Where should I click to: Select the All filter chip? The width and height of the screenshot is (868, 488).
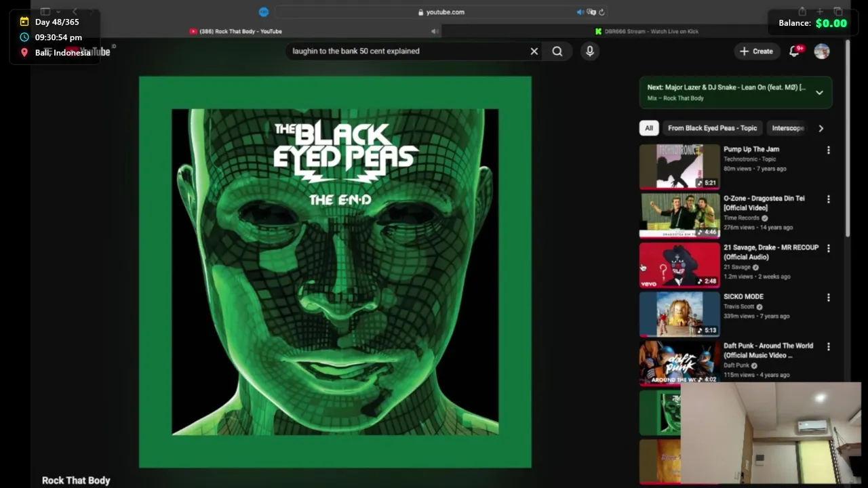649,128
